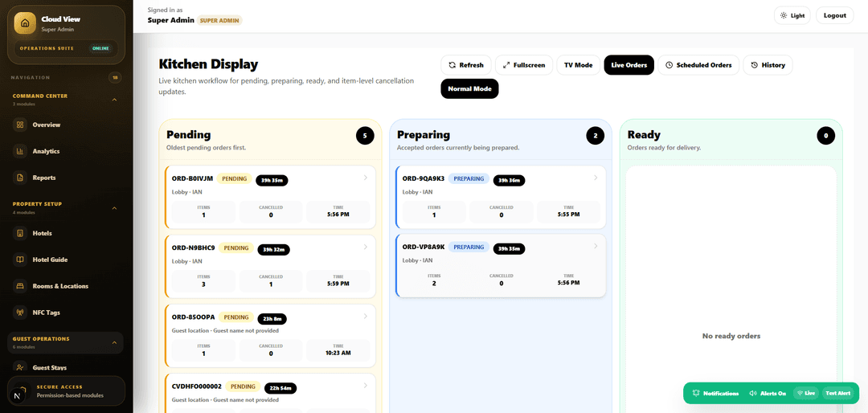Go to Rooms & Locations bed icon
868x413 pixels.
pyautogui.click(x=20, y=286)
